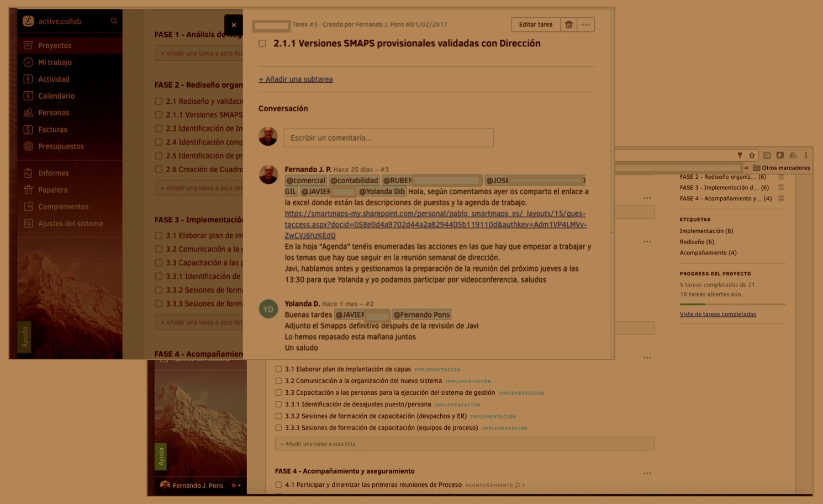Screen dimensions: 823x504
Task: Open options menu above FASE 3 tasks
Action: pyautogui.click(x=647, y=357)
